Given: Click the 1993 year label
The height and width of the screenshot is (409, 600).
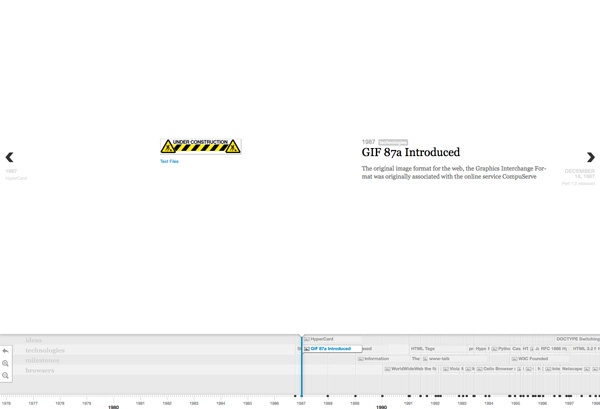Looking at the screenshot, I should pyautogui.click(x=462, y=403).
